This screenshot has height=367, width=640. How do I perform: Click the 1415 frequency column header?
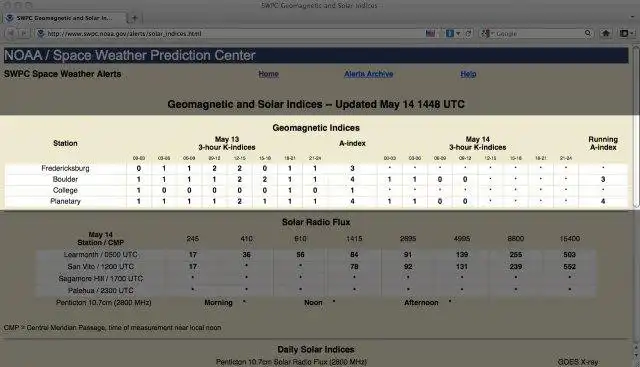[354, 238]
